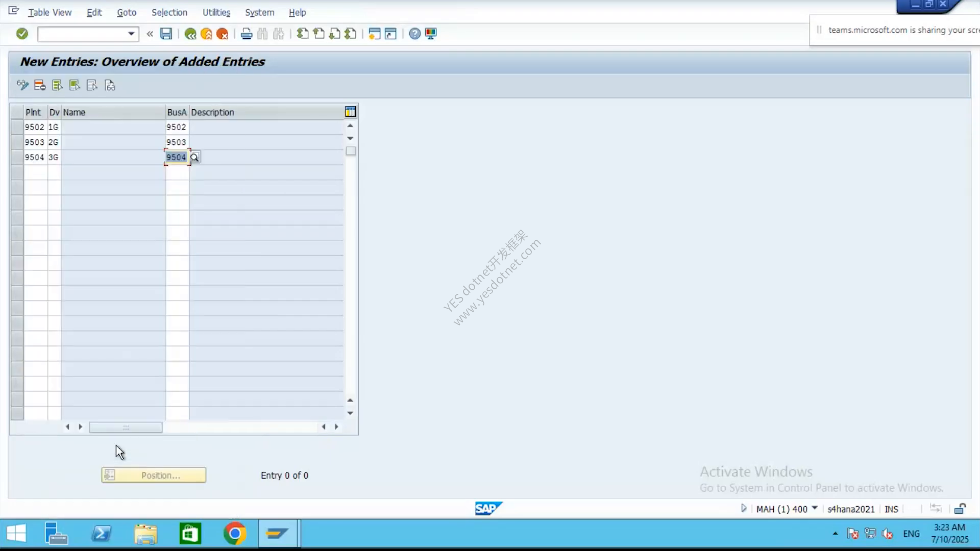
Task: Click the Delete row icon
Action: (40, 85)
